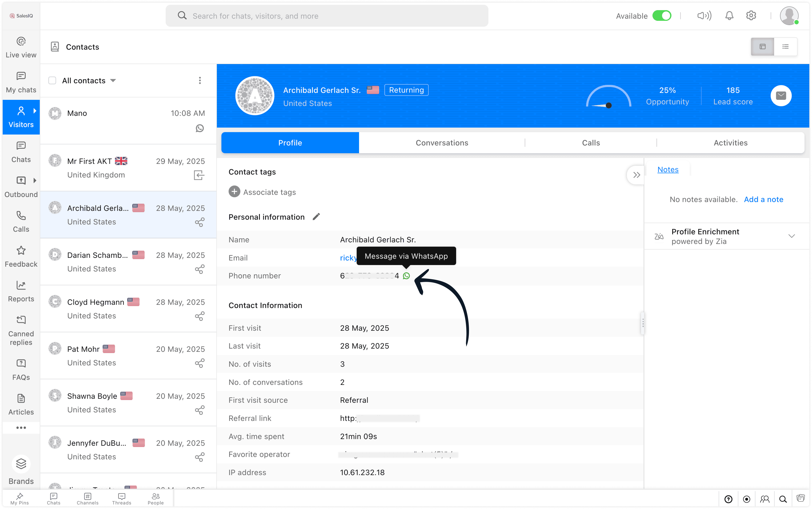Click the WhatsApp icon beside phone number

(406, 276)
